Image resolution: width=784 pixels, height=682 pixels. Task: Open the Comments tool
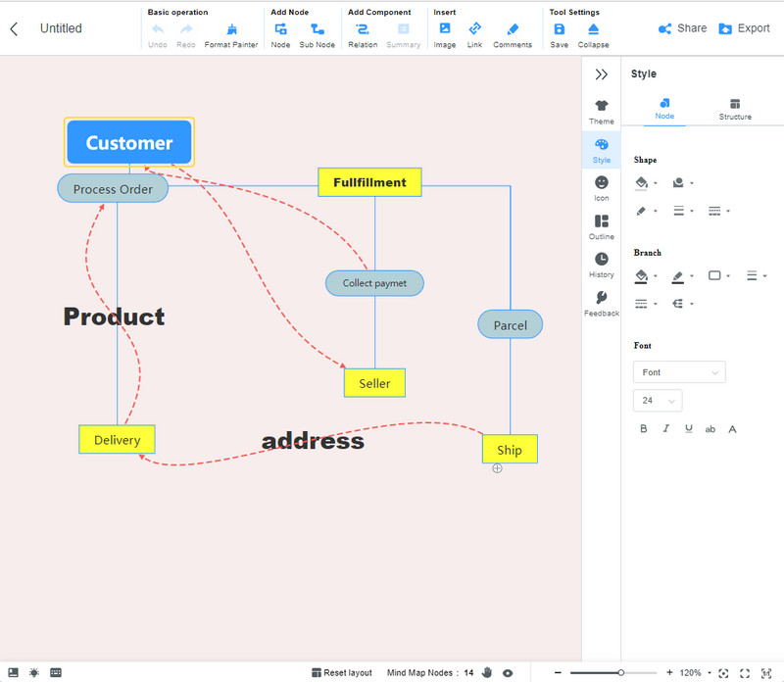(513, 35)
